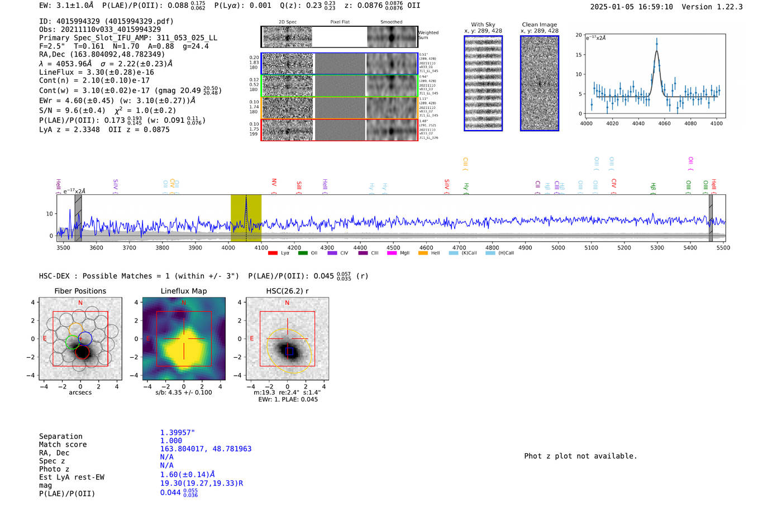The height and width of the screenshot is (532, 782).
Task: Click the Lineflux Map panel
Action: (184, 338)
